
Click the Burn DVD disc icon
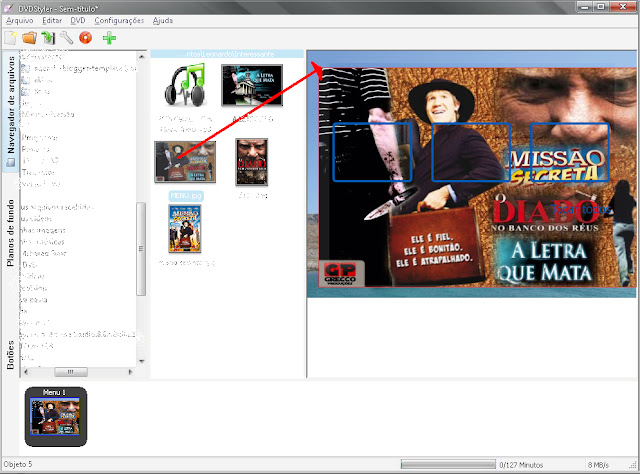85,38
